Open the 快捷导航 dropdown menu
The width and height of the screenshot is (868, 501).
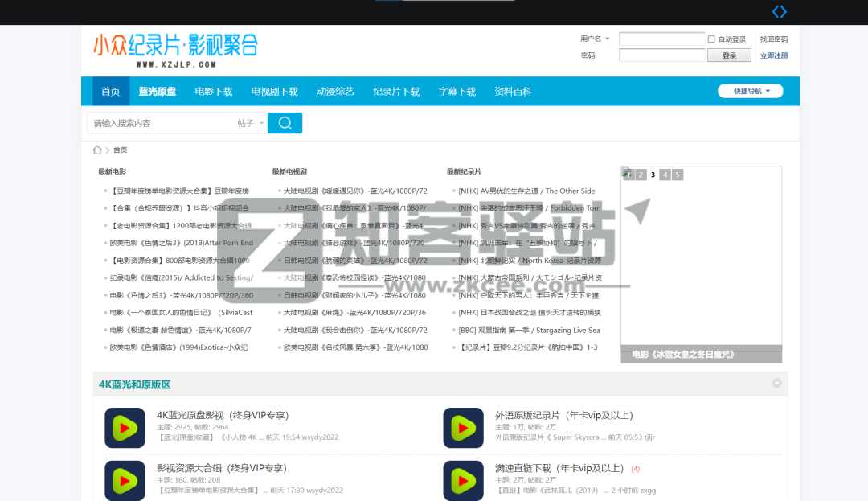(x=749, y=91)
